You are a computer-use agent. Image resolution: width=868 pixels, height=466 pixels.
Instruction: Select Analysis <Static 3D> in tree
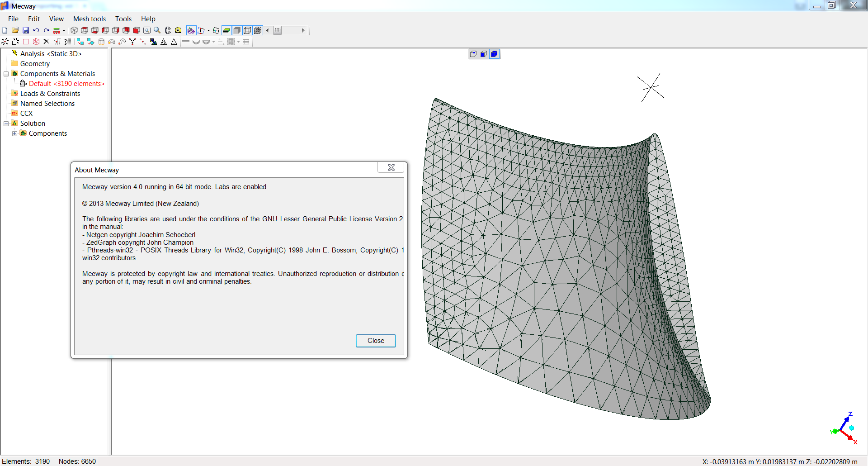51,54
